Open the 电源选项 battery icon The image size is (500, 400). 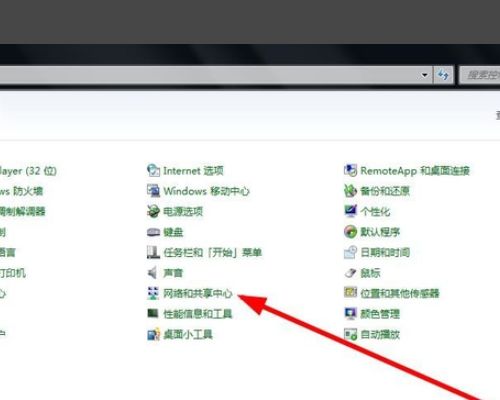[153, 211]
